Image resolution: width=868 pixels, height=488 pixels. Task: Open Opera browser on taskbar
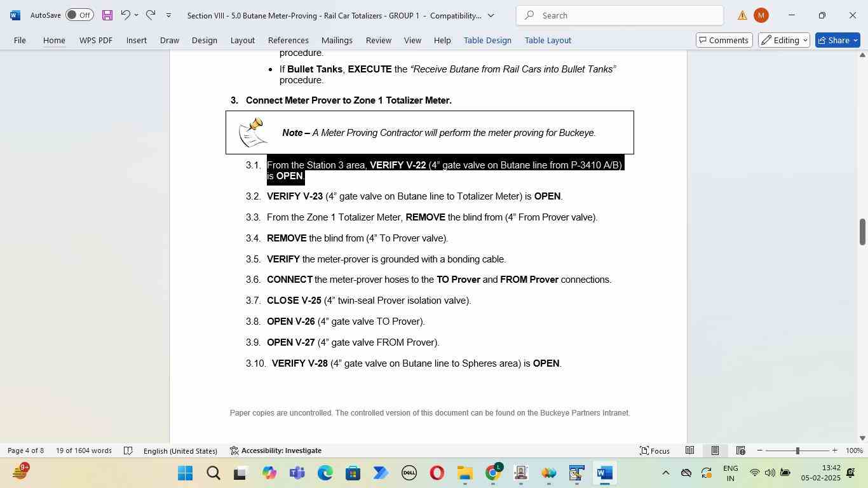point(437,473)
